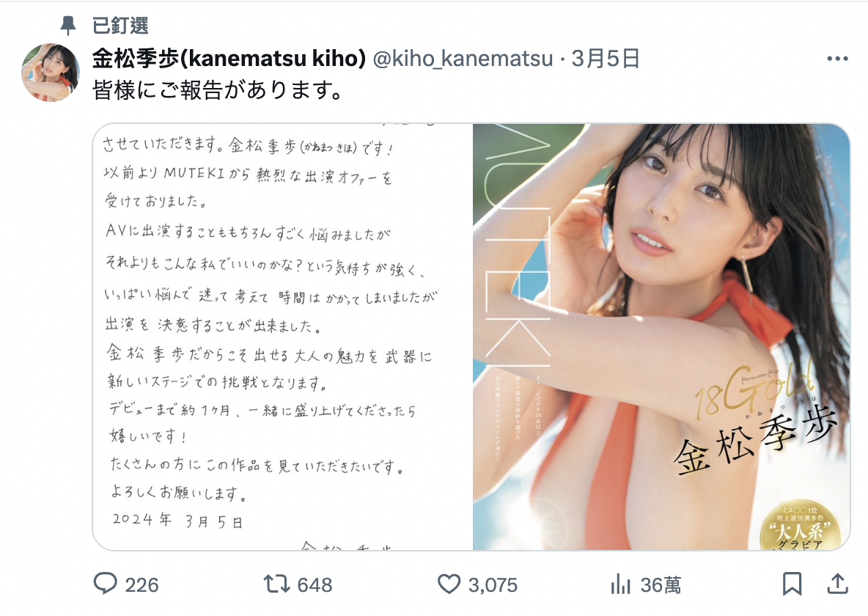Viewport: 868px width, 616px height.
Task: Open view analytics bar chart icon
Action: pyautogui.click(x=620, y=584)
